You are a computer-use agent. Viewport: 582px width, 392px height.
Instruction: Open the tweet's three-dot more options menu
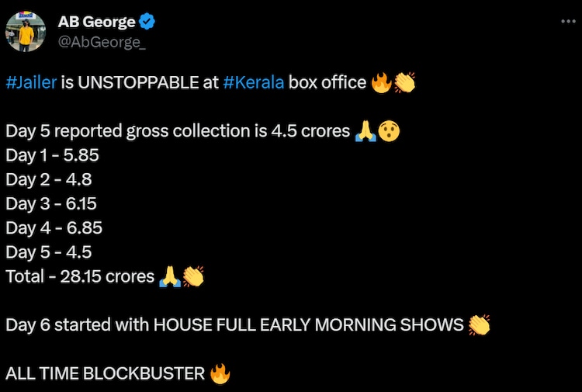(567, 21)
